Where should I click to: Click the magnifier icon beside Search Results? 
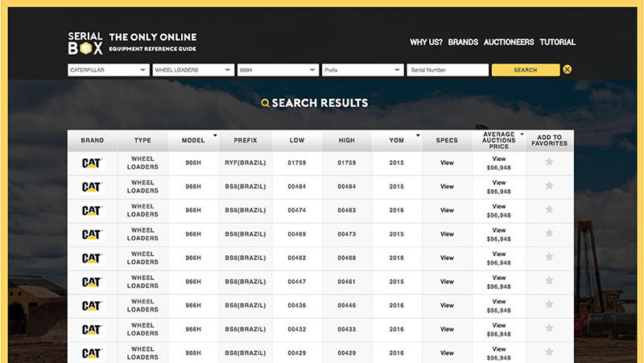pos(265,103)
